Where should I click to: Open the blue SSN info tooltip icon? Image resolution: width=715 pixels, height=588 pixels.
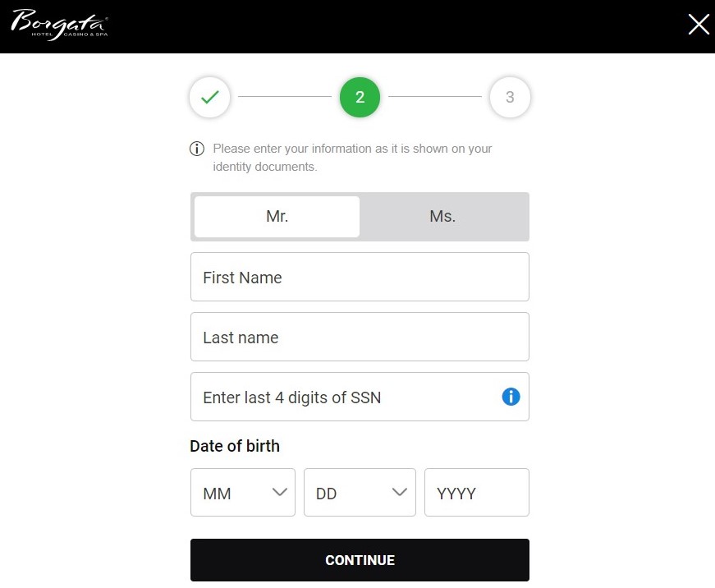511,397
